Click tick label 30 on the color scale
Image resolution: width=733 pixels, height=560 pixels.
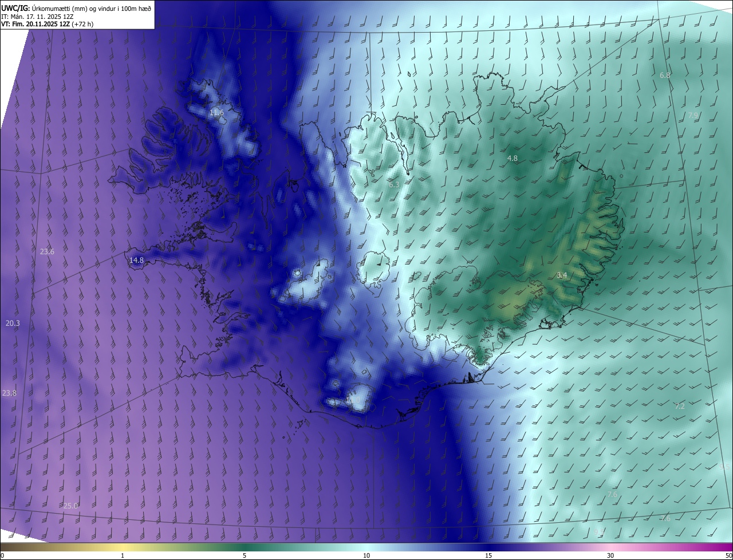pyautogui.click(x=610, y=555)
